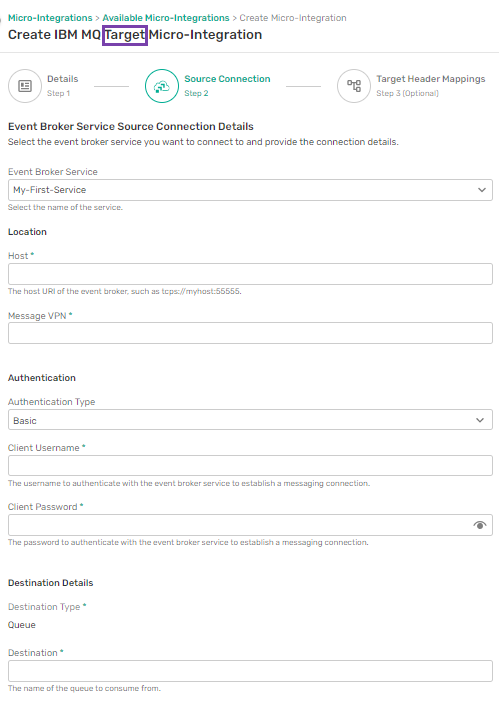The image size is (499, 704).
Task: Select the Details Step 1 label
Action: pyautogui.click(x=62, y=86)
